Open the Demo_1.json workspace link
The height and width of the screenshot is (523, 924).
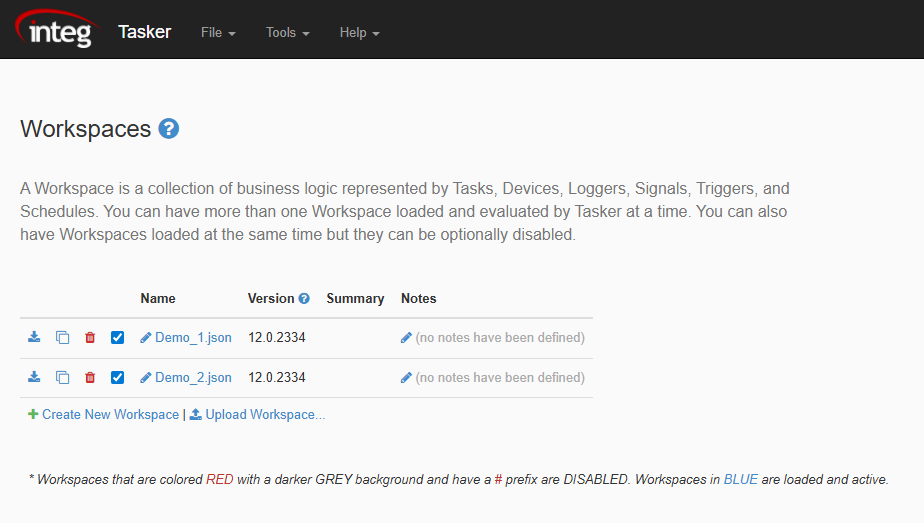(x=192, y=338)
